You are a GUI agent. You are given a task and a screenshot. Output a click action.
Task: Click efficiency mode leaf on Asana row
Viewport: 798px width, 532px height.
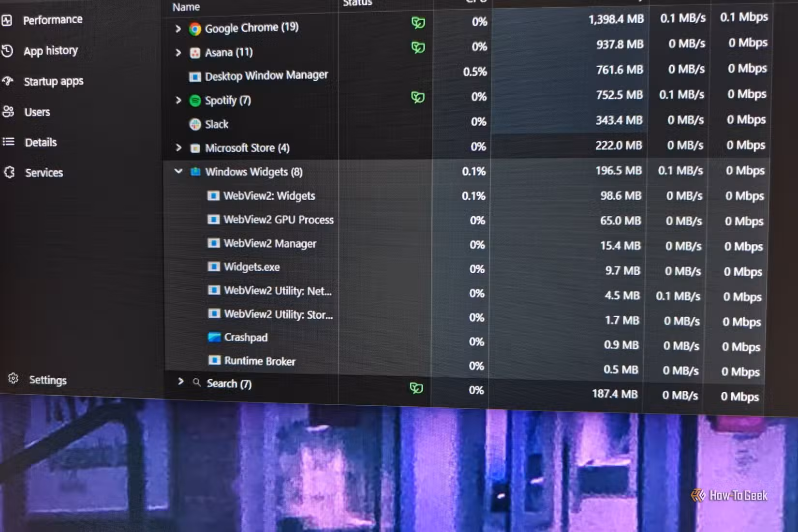click(x=418, y=47)
